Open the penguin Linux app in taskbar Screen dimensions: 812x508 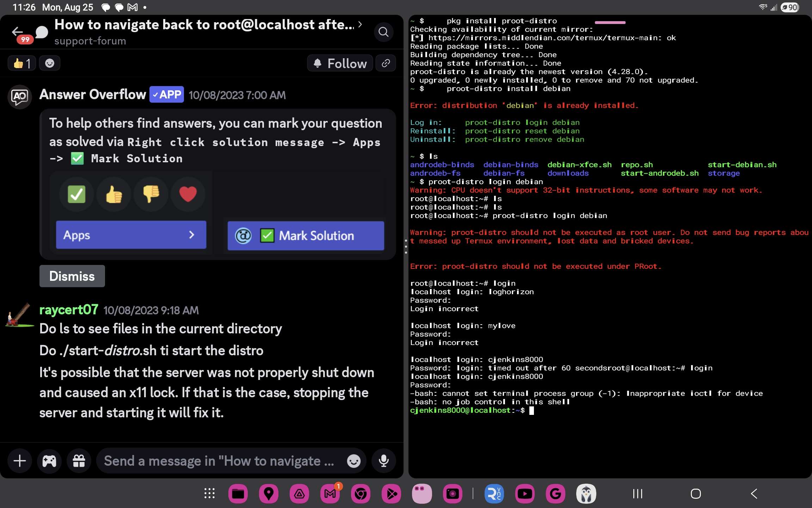point(586,494)
